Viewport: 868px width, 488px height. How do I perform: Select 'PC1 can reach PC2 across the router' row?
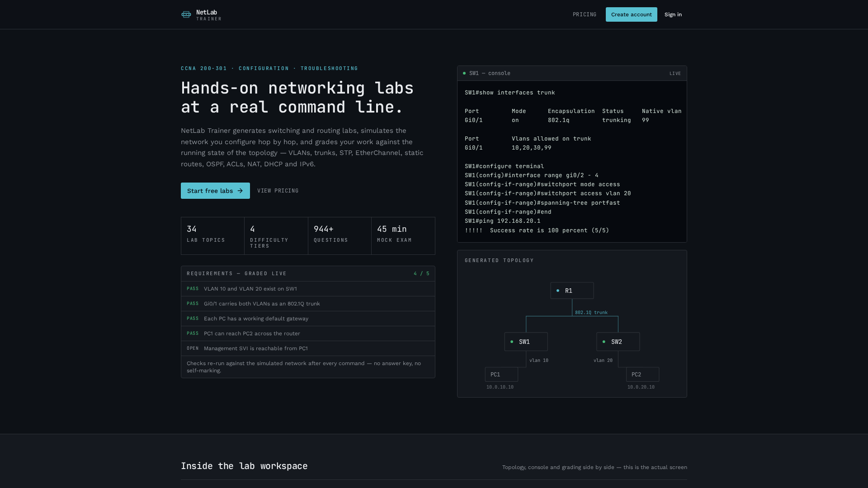[308, 333]
